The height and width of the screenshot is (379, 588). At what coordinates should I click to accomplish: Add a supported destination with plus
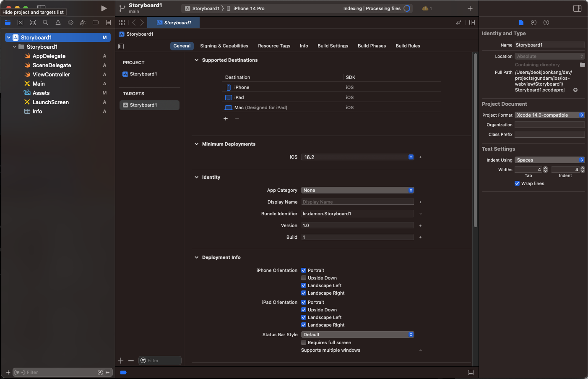click(226, 119)
